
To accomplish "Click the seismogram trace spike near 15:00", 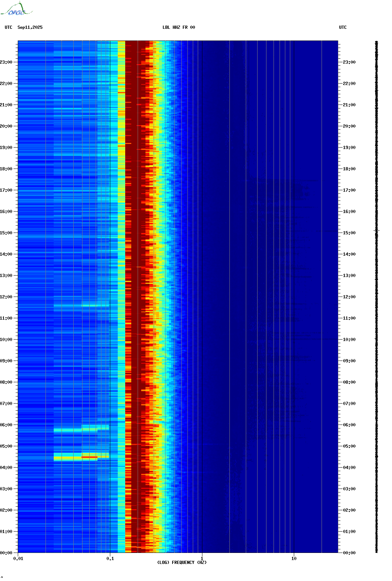I will [x=377, y=231].
